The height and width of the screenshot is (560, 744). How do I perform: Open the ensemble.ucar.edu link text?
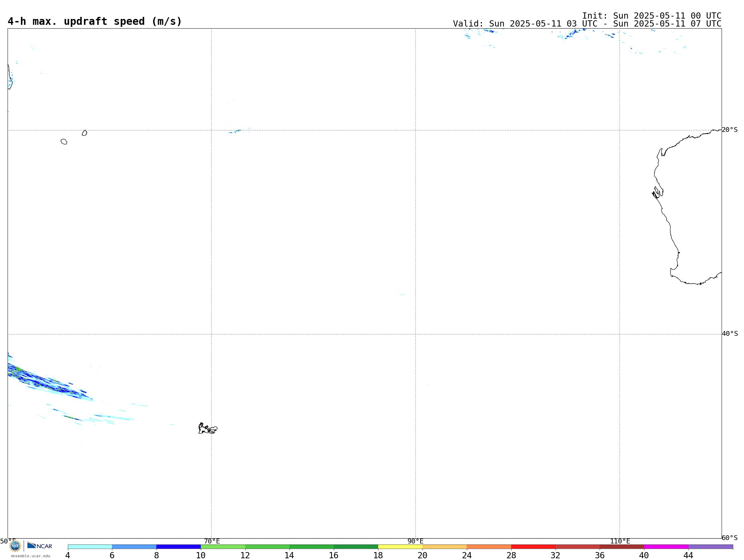pyautogui.click(x=31, y=556)
